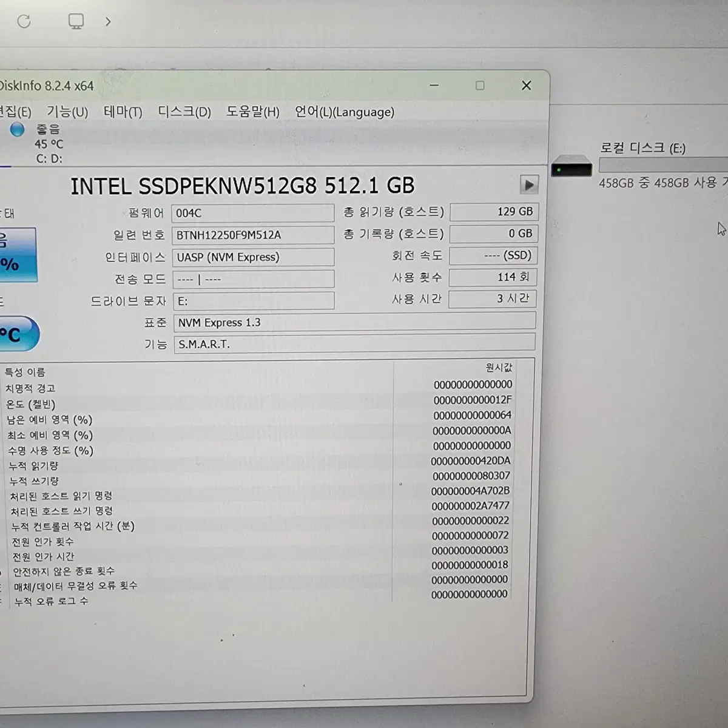
Task: Click the 45 °C temperature text in drive tab
Action: pos(49,144)
